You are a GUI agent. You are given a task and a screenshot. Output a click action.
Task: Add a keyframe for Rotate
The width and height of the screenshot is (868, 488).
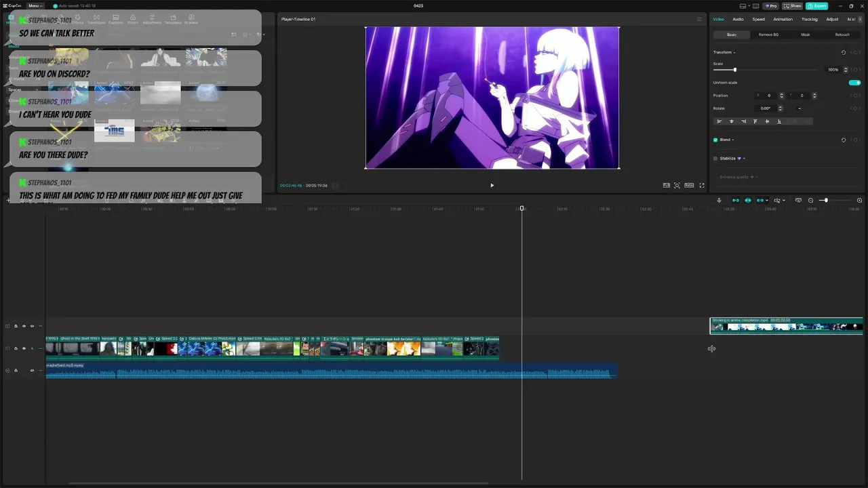click(x=856, y=108)
